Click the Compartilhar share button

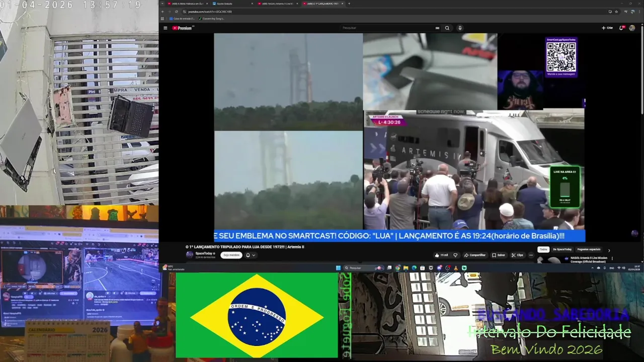475,255
